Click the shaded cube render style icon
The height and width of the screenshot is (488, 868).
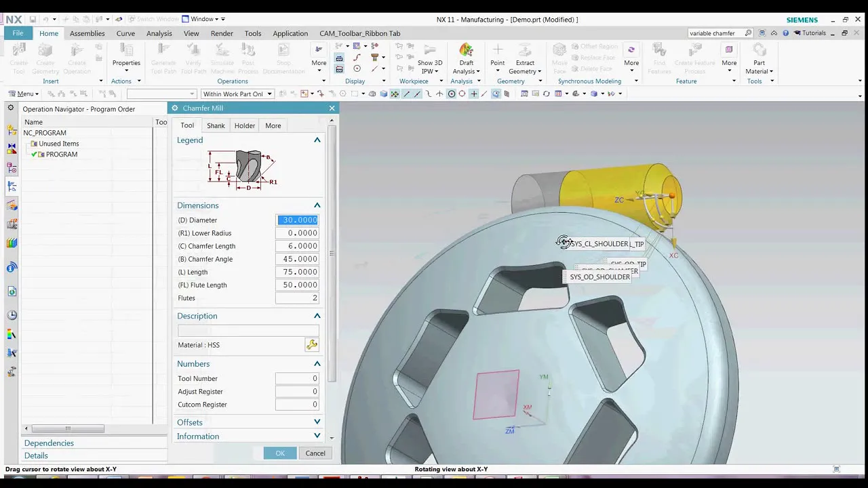(383, 94)
